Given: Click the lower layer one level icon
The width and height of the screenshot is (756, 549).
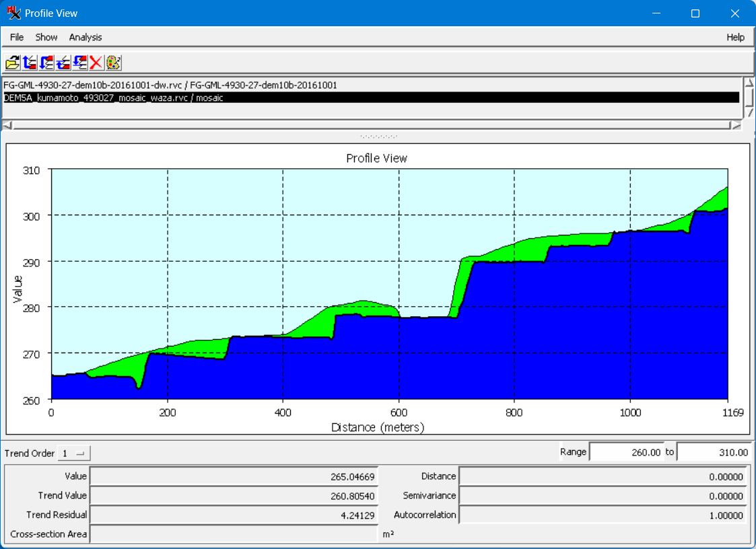Looking at the screenshot, I should pos(79,63).
